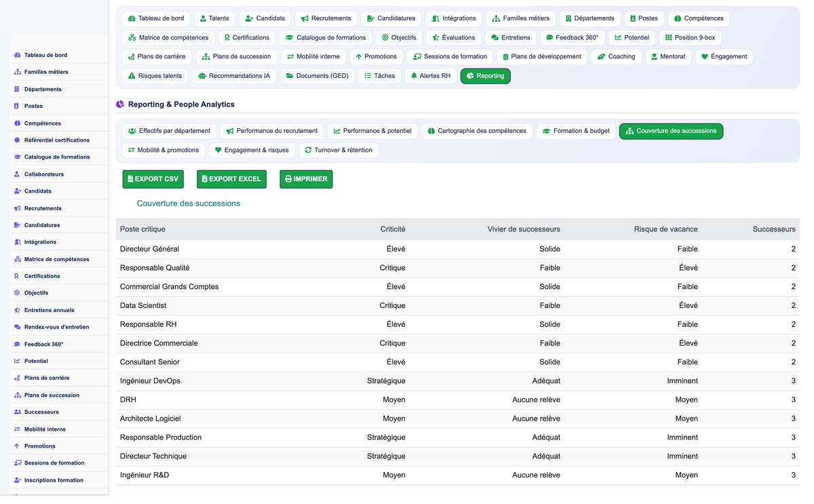
Task: Click the bell icon on Alertes RH
Action: tap(414, 76)
